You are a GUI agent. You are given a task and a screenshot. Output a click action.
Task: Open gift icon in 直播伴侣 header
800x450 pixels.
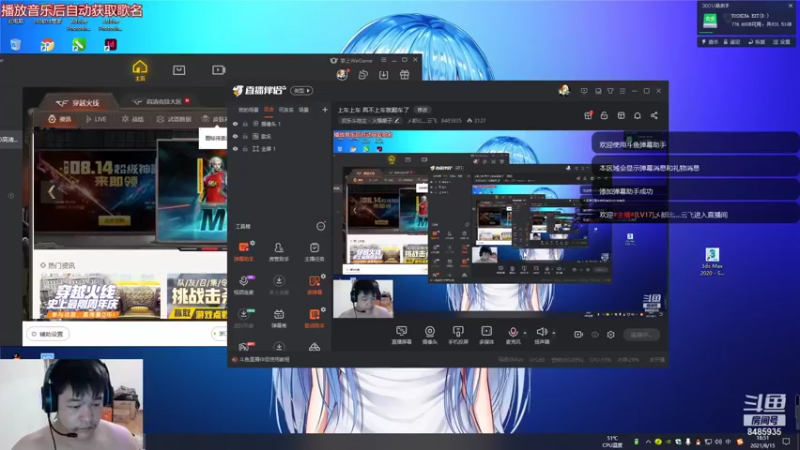pos(588,116)
